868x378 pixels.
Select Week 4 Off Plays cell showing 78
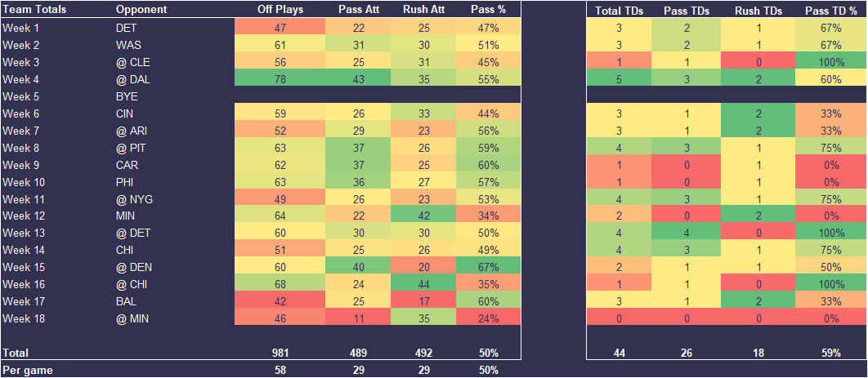(x=280, y=78)
